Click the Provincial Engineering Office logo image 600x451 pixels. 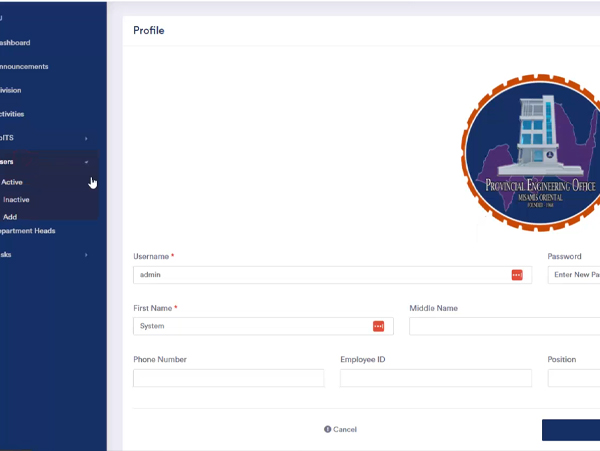(530, 158)
